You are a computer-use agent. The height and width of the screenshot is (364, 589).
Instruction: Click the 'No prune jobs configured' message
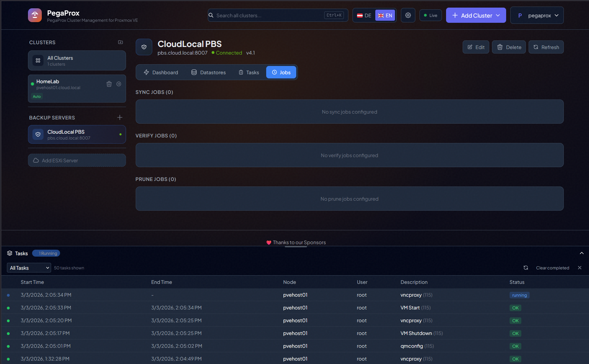tap(349, 199)
